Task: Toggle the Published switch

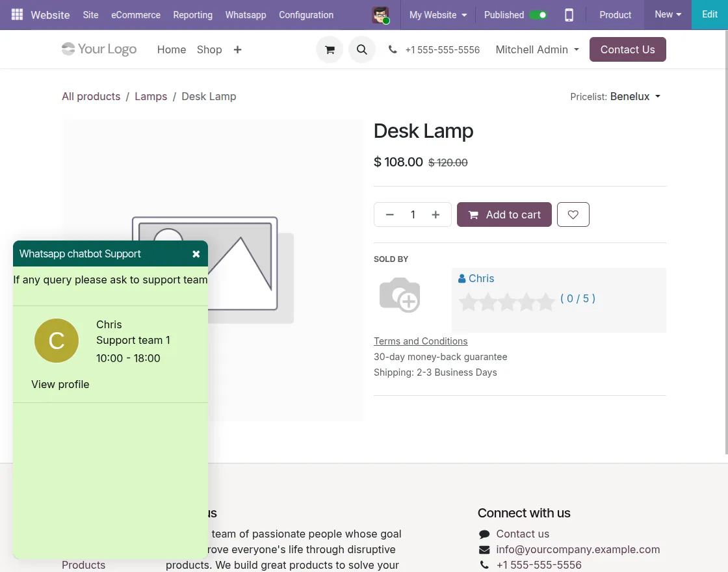Action: point(539,15)
